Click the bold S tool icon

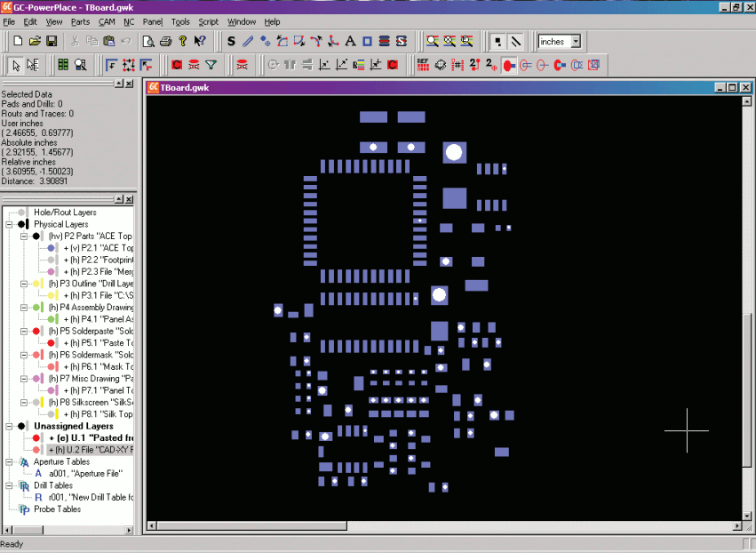click(x=232, y=41)
